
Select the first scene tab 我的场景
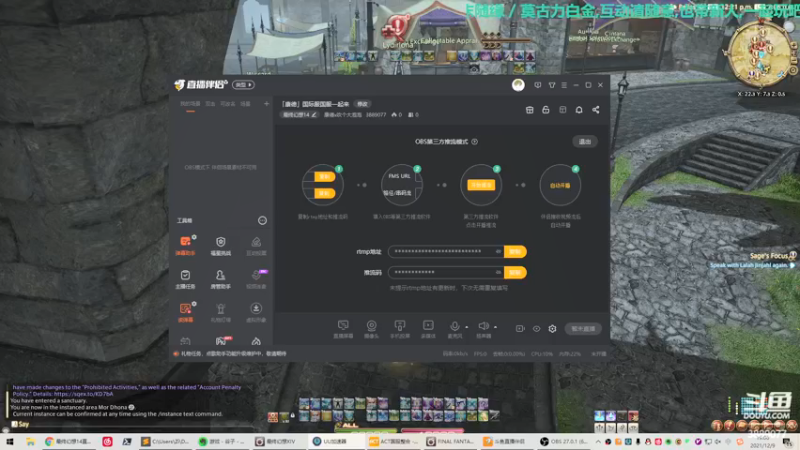click(190, 104)
